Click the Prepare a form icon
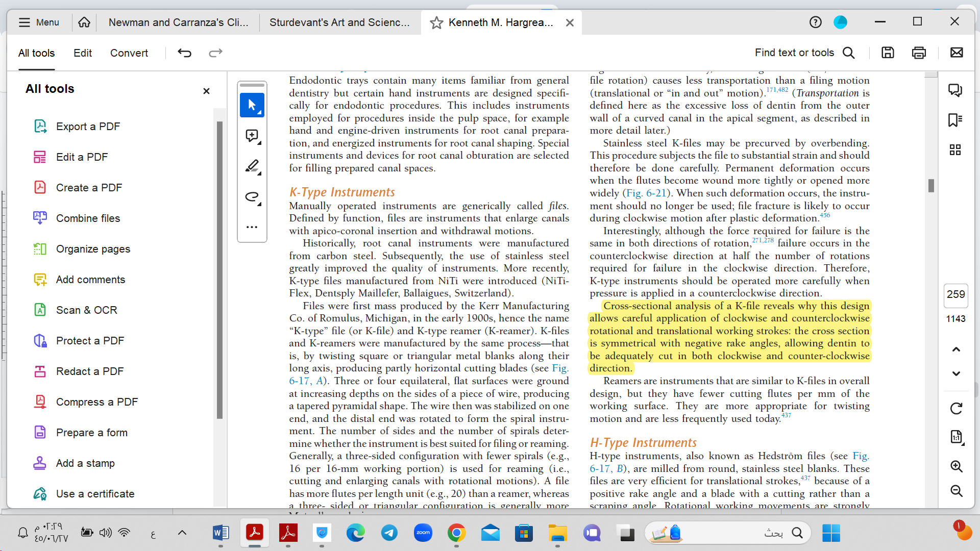Screen dimensions: 980x551 pos(40,432)
